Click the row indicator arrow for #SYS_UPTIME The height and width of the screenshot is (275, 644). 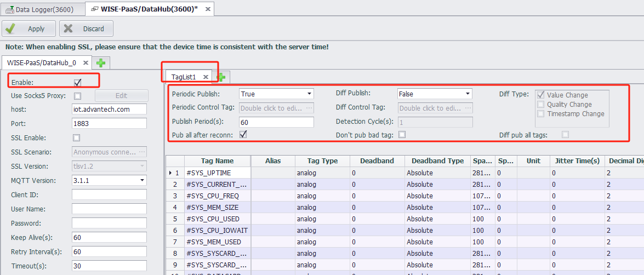[170, 173]
